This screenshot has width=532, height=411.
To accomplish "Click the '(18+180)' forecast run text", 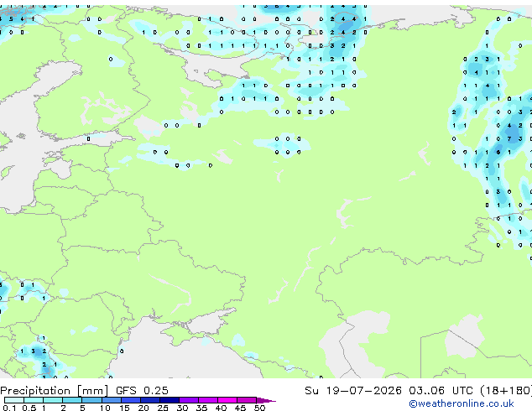I will point(506,391).
